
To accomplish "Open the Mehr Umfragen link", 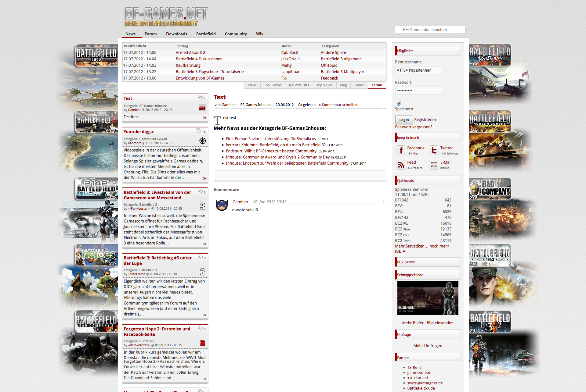I will (428, 346).
